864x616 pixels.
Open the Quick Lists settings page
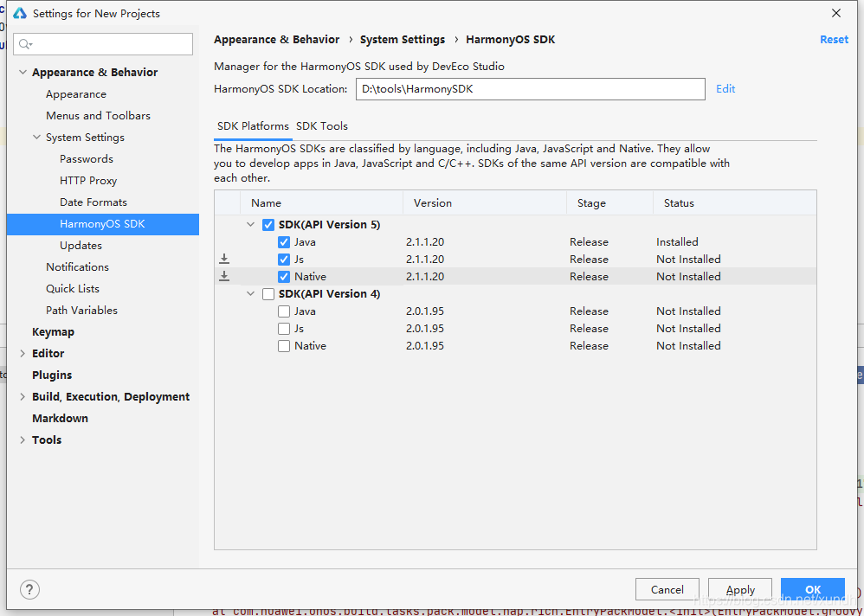(72, 288)
